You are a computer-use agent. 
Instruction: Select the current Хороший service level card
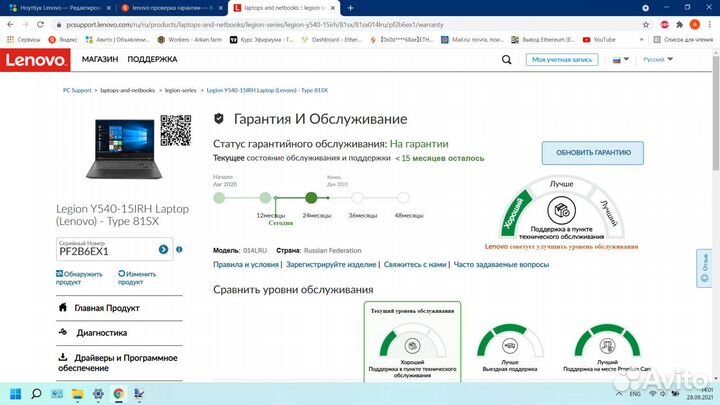pyautogui.click(x=412, y=342)
